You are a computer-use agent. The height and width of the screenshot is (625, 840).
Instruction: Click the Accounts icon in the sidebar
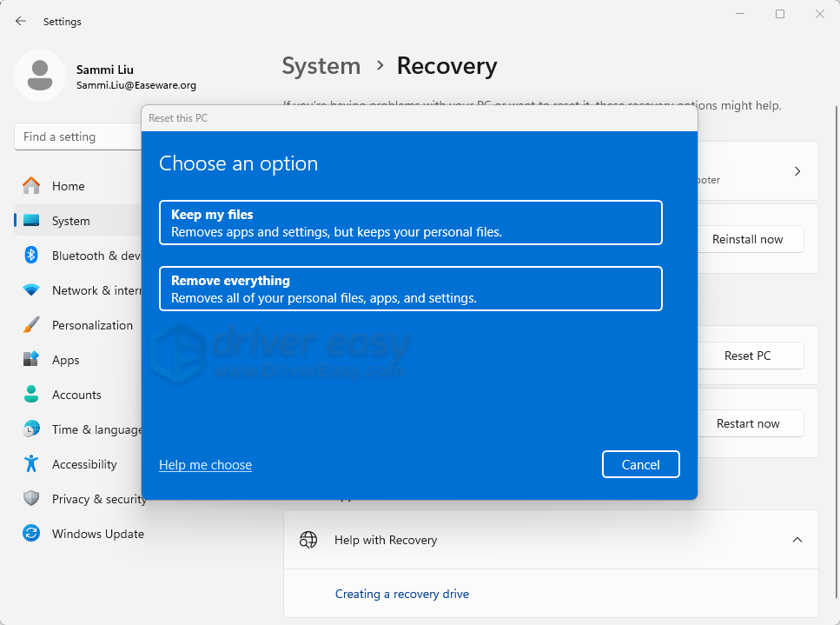[31, 395]
